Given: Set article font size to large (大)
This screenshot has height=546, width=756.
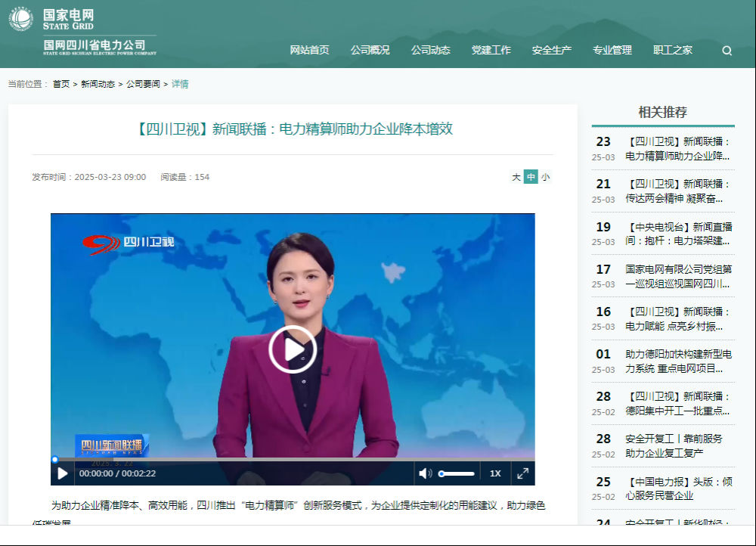Looking at the screenshot, I should (516, 177).
